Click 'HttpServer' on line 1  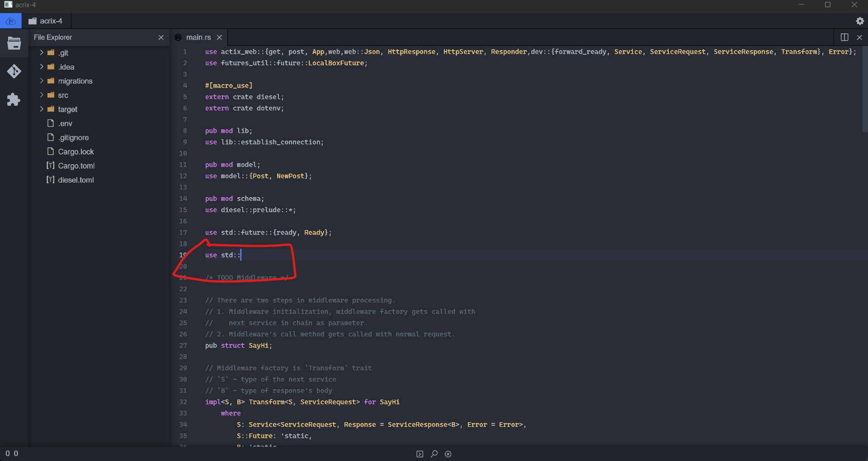463,52
